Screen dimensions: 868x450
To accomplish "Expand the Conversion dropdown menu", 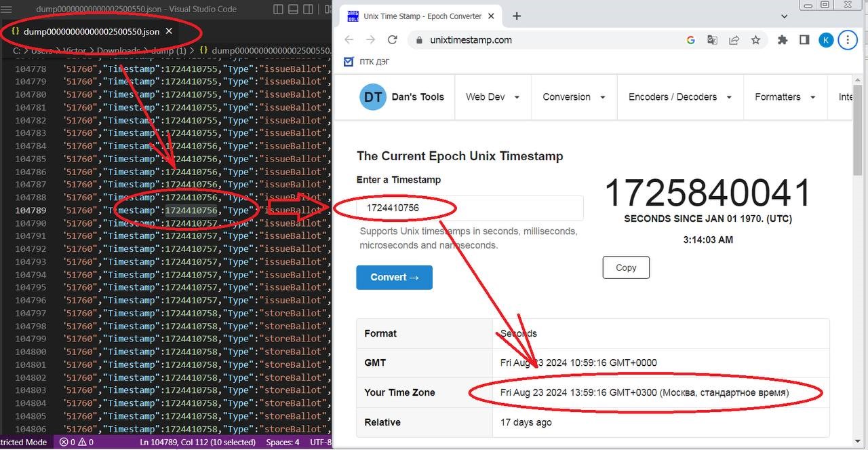I will (x=574, y=97).
